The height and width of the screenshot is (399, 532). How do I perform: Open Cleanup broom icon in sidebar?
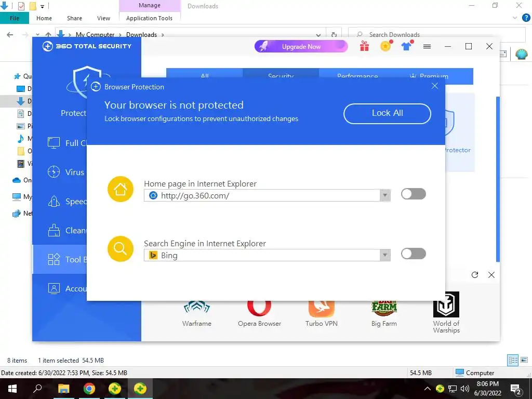click(x=54, y=230)
